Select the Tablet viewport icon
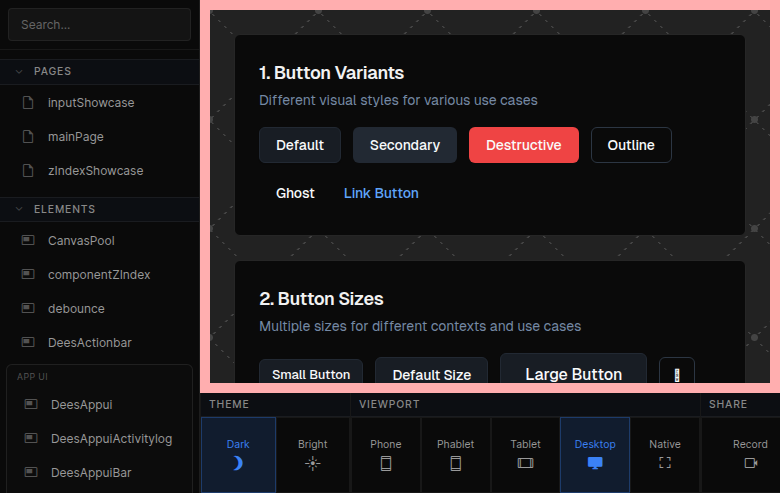 525,463
